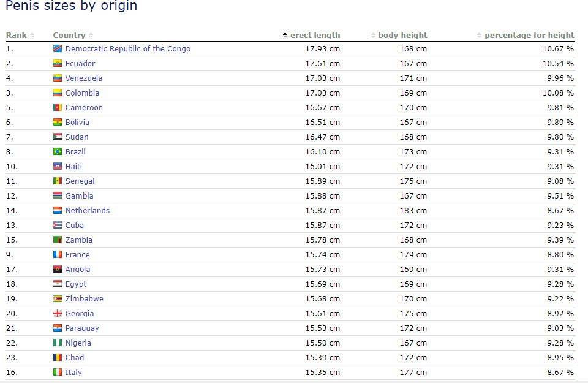Select the Nigeria link
Viewport: 588px width, 383px height.
78,343
